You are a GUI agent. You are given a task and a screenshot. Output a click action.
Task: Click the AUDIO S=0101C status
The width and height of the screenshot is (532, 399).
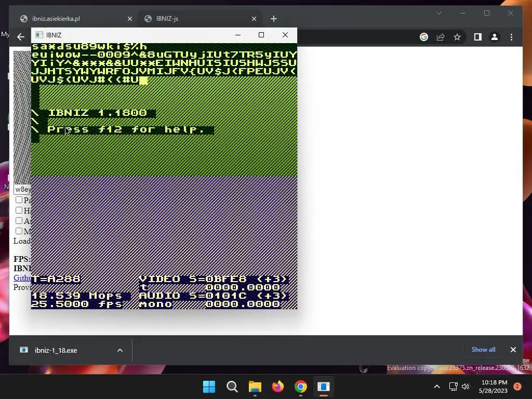[214, 296]
